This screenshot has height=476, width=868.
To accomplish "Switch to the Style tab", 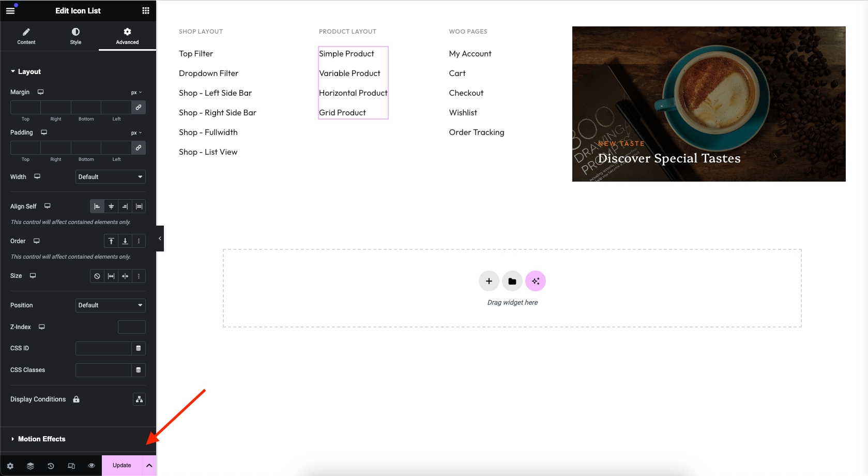I will coord(75,36).
